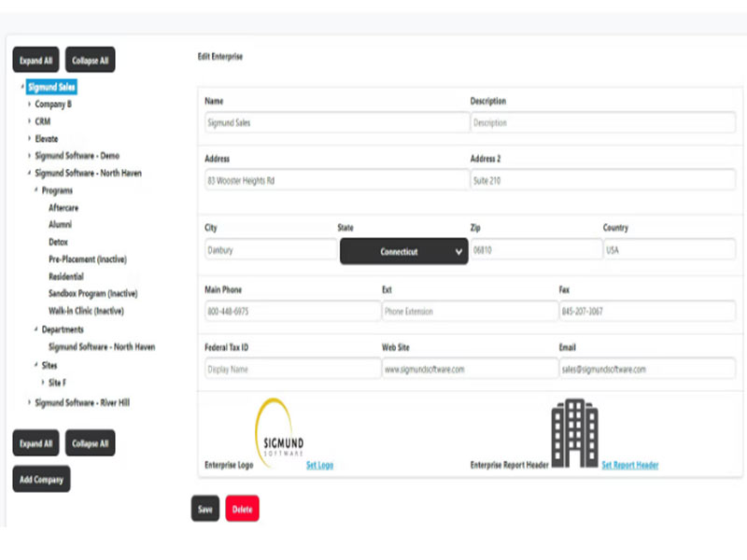
Task: Collapse the Programs tree node
Action: (x=35, y=190)
